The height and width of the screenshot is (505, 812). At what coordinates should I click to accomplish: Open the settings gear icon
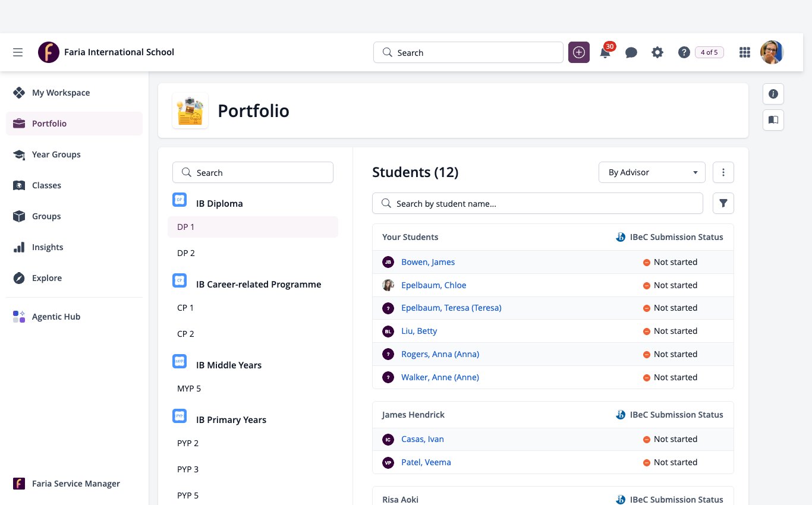point(657,52)
